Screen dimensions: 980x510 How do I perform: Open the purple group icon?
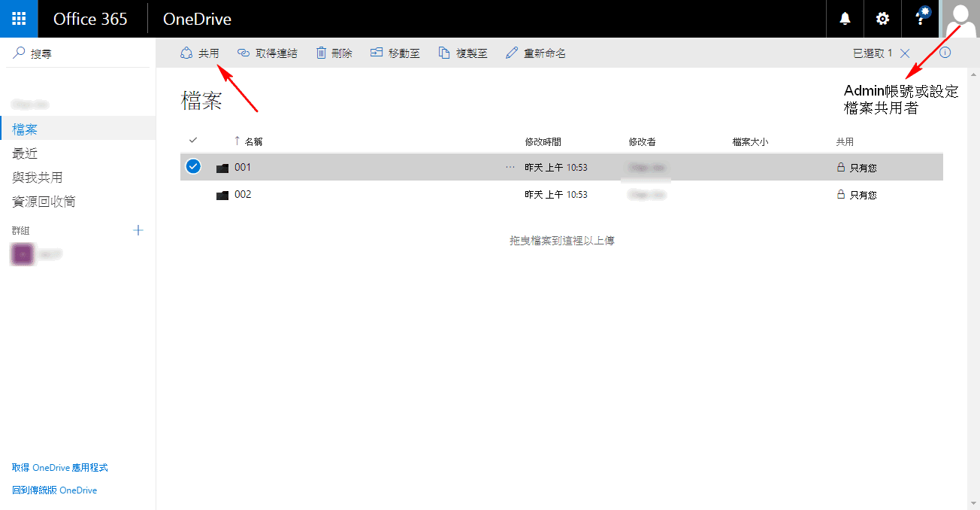coord(23,254)
